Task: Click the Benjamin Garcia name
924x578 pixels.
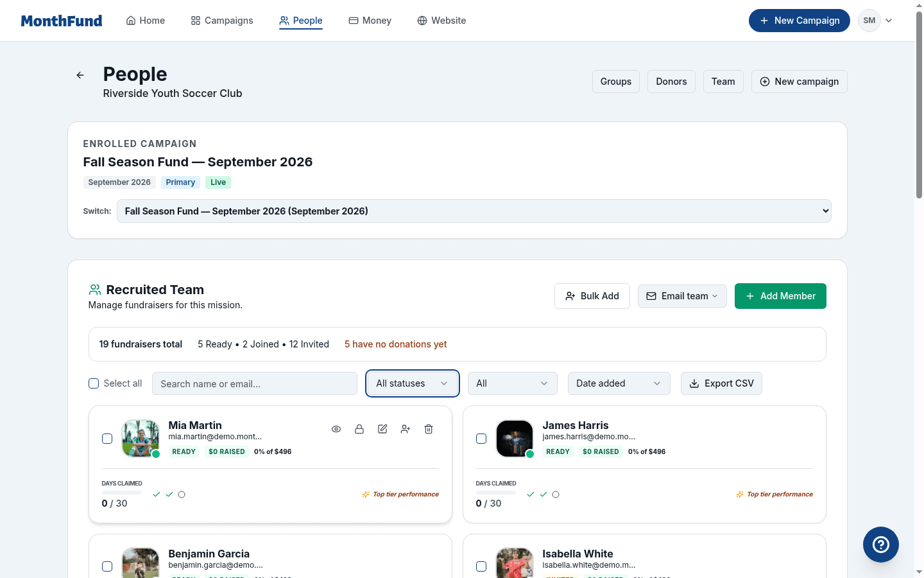Action: pos(209,554)
